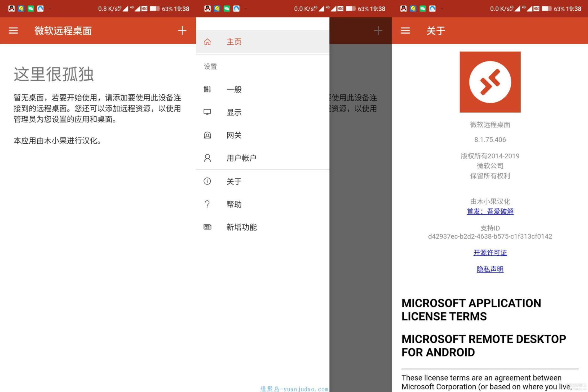Image resolution: width=588 pixels, height=392 pixels.
Task: Follow the 首发：吾爱破解 link
Action: point(490,212)
